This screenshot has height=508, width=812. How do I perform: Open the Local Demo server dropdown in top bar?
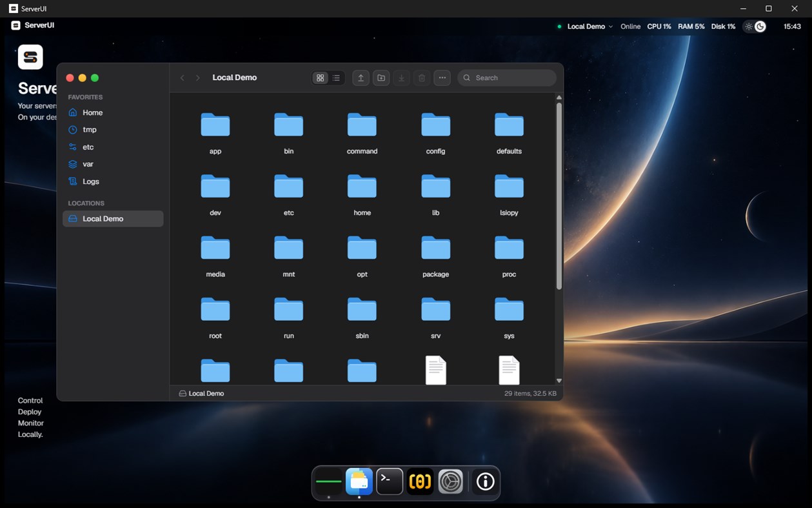[585, 26]
